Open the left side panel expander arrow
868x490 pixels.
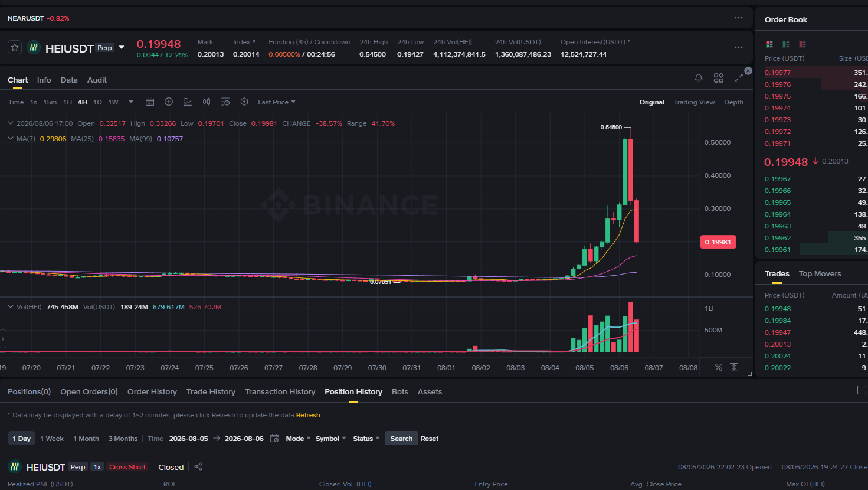pyautogui.click(x=3, y=339)
